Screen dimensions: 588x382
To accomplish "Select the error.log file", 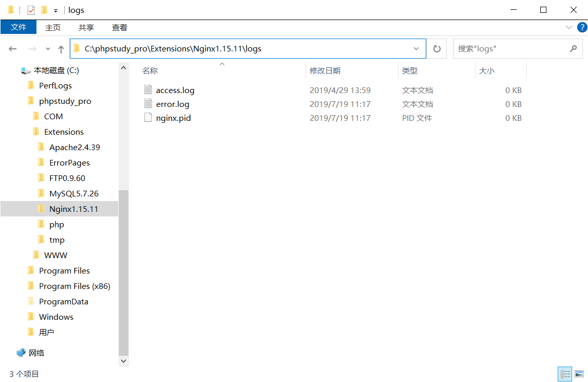I will tap(173, 104).
